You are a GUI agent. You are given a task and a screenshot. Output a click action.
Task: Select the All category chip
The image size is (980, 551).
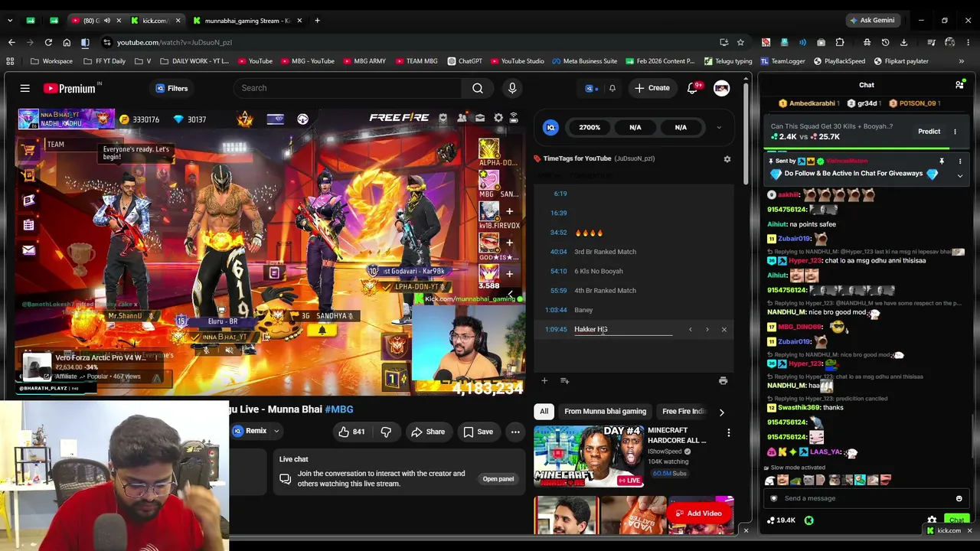click(544, 412)
